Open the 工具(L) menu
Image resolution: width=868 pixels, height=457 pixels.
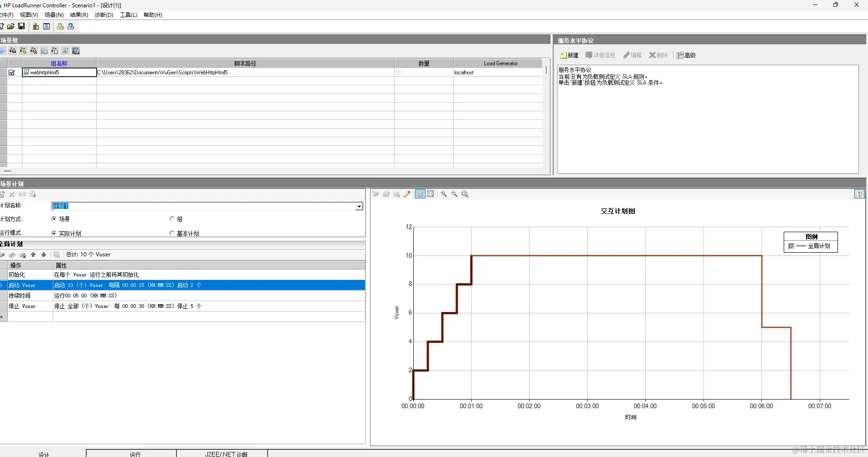pyautogui.click(x=128, y=15)
